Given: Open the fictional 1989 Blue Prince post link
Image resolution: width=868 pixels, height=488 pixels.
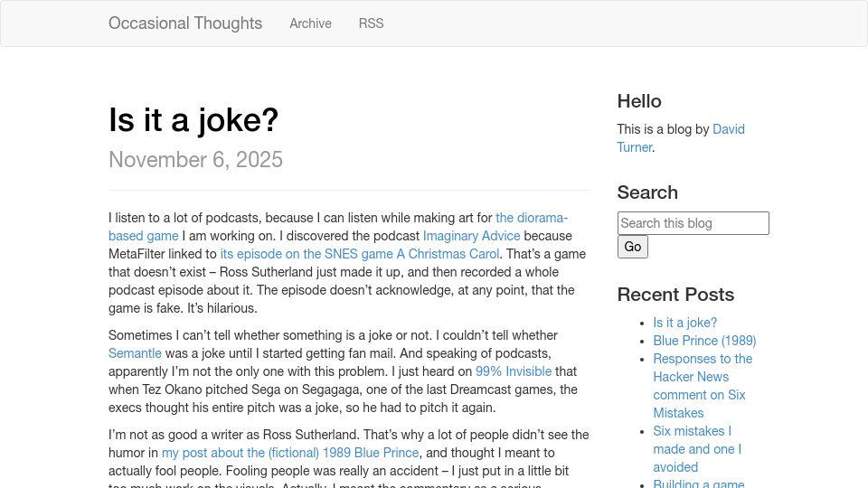Looking at the screenshot, I should pyautogui.click(x=290, y=453).
